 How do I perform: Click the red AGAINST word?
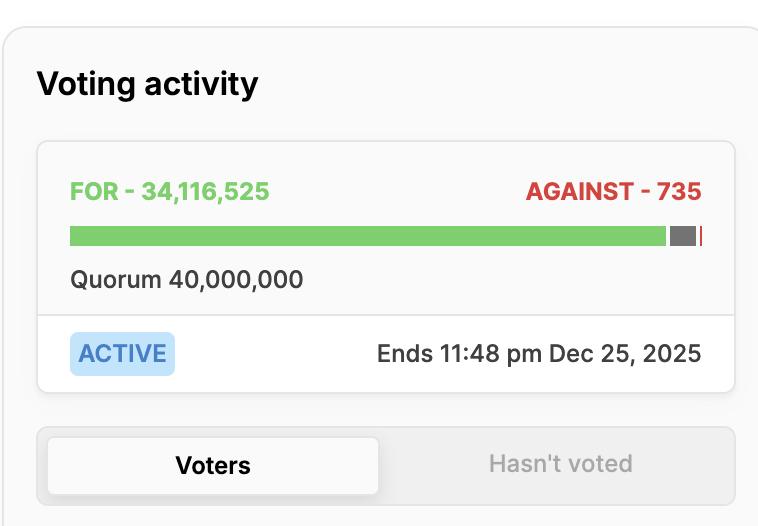[579, 191]
